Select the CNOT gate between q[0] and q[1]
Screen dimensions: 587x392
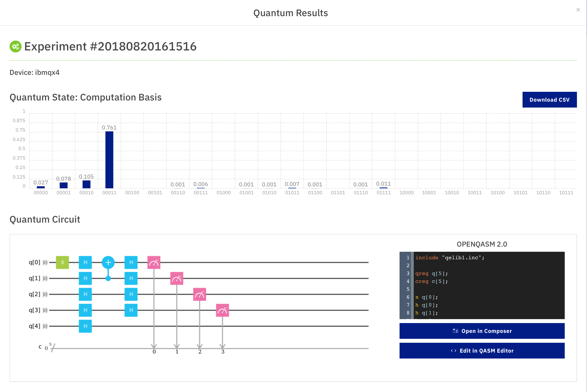108,262
